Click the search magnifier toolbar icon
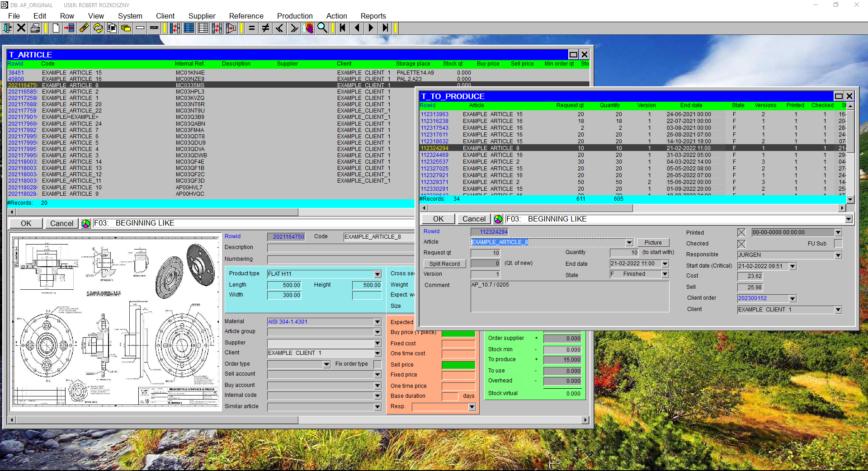 (322, 28)
